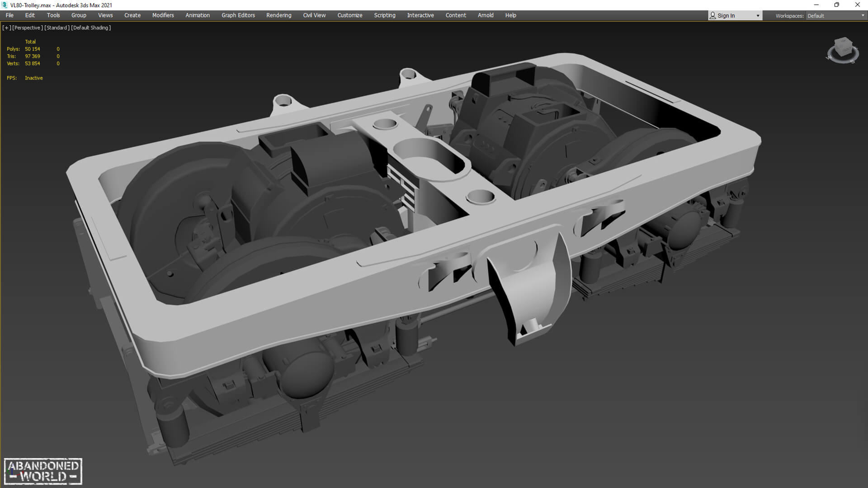Restore down the 3ds Max window
The image size is (868, 488).
coord(836,5)
